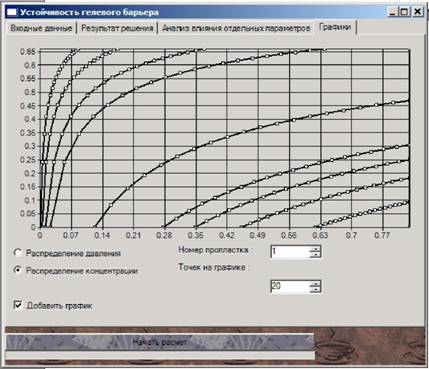
Task: Switch to the Входные данные tab
Action: click(x=41, y=28)
